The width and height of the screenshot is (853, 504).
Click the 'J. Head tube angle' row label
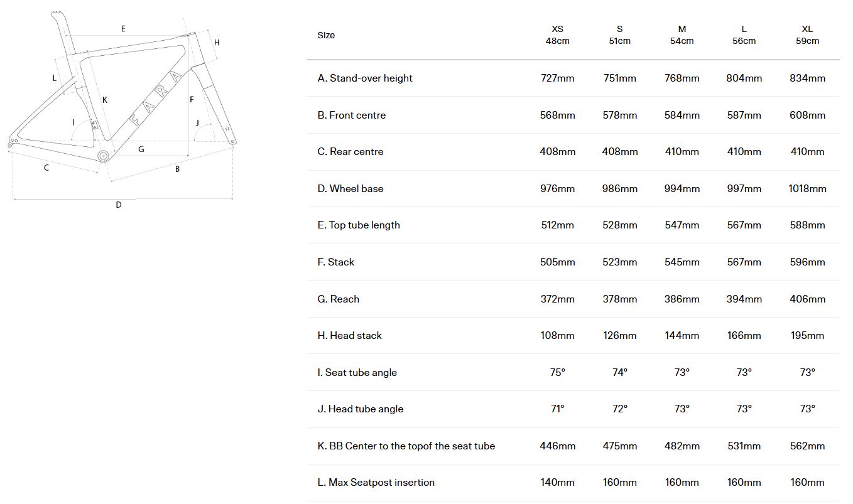tap(361, 409)
